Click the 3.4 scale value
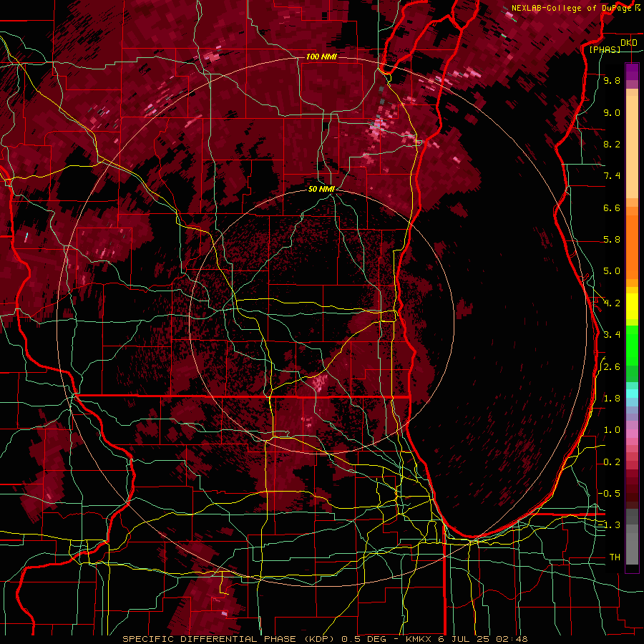This screenshot has height=644, width=644. [x=612, y=335]
